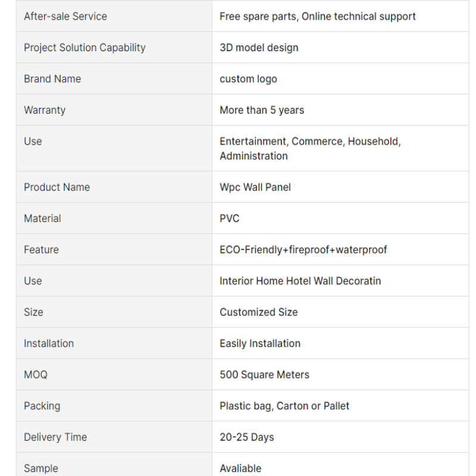Select the 500 Square Meters MOQ value
The width and height of the screenshot is (476, 476).
264,375
